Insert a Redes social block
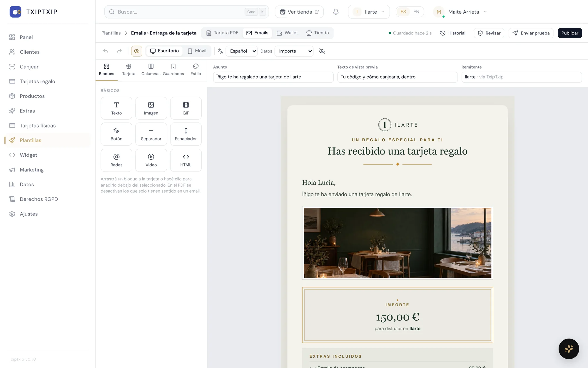The image size is (588, 368). (116, 160)
